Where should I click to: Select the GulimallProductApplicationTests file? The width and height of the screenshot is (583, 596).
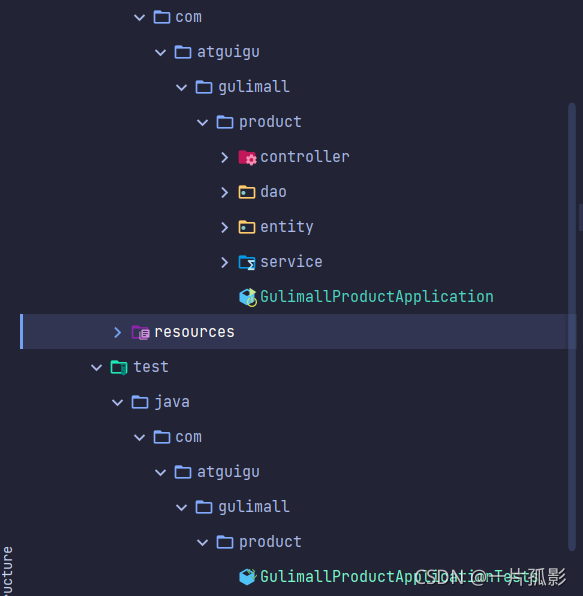tap(399, 577)
